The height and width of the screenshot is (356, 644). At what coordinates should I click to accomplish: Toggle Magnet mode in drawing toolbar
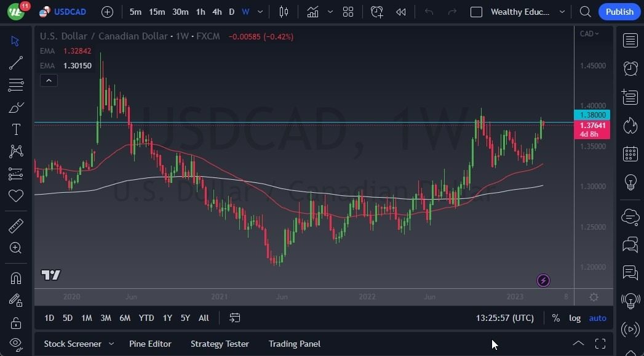(x=16, y=278)
